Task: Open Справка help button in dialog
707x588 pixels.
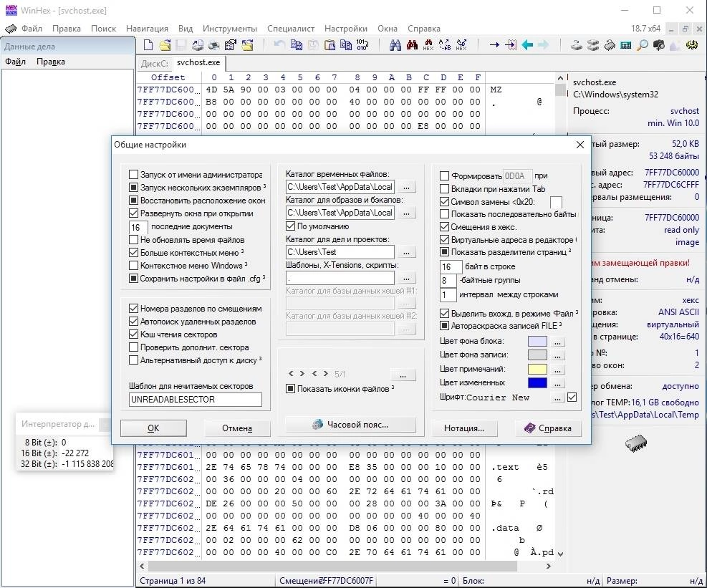Action: coord(548,428)
